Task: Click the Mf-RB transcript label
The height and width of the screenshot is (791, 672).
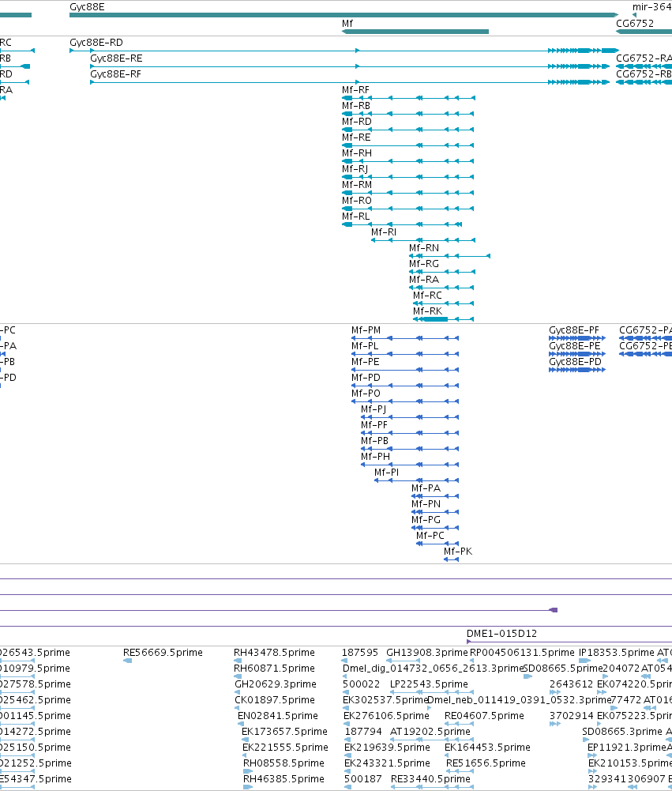Action: tap(356, 105)
